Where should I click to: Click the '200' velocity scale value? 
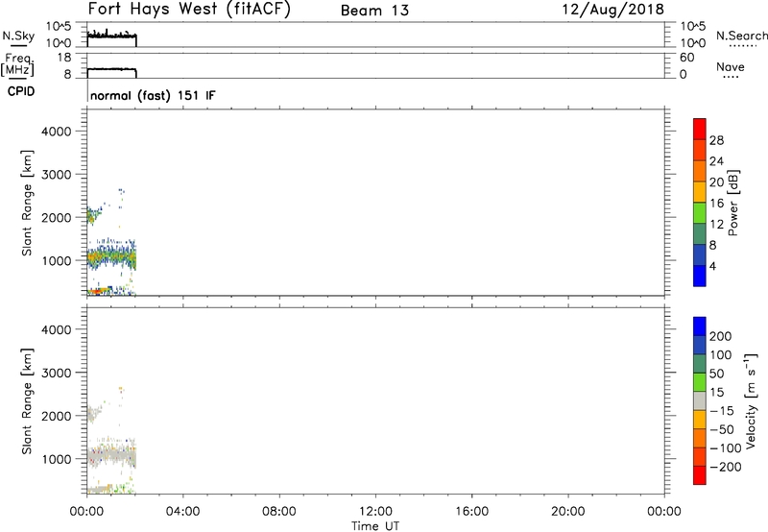click(721, 336)
